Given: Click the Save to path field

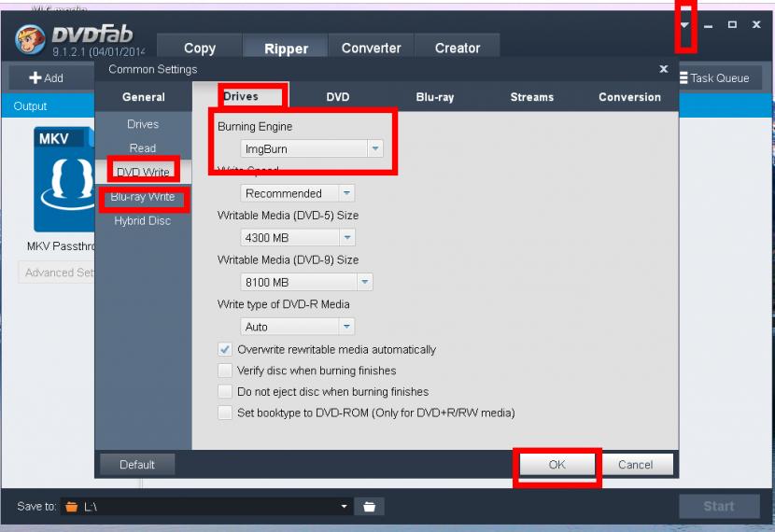Looking at the screenshot, I should 206,506.
